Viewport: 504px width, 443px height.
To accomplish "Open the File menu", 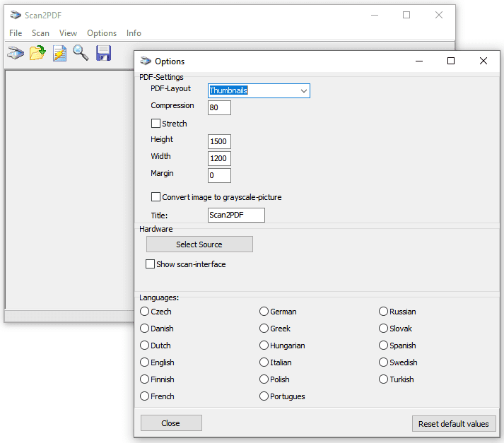I will click(16, 33).
